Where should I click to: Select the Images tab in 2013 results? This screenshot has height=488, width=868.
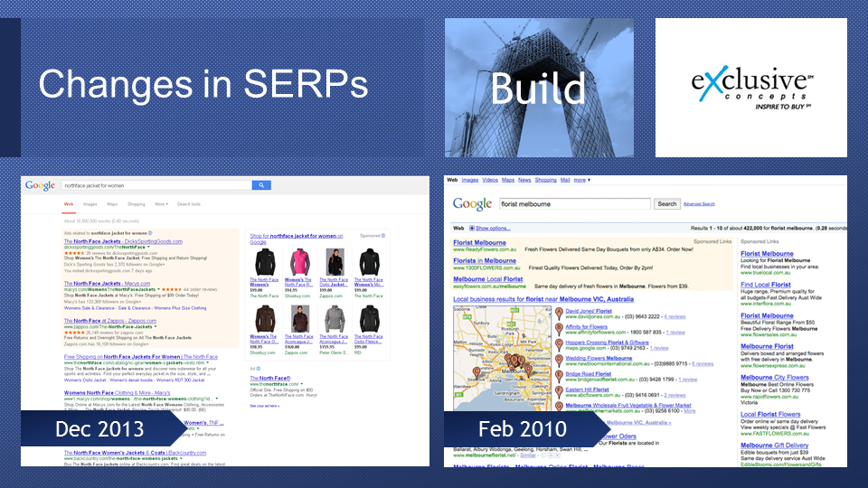(90, 204)
